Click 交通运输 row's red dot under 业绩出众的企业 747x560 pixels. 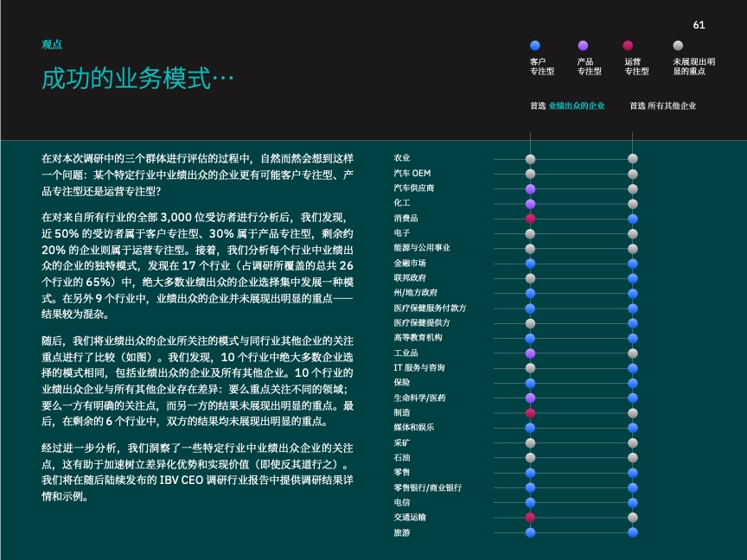point(530,518)
